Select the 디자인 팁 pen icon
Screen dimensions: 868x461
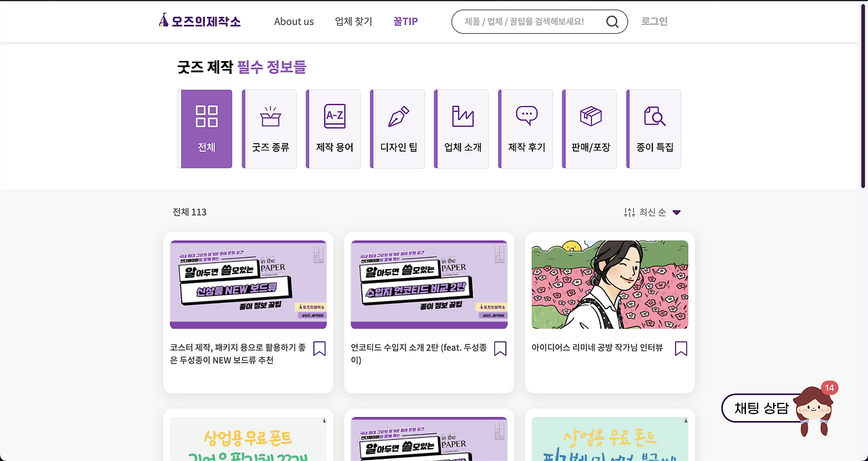pyautogui.click(x=398, y=116)
